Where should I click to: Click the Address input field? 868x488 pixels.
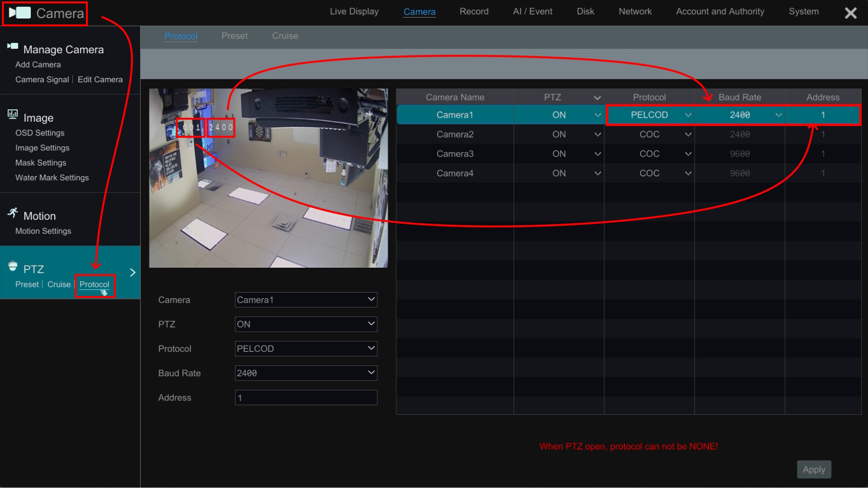pyautogui.click(x=306, y=398)
